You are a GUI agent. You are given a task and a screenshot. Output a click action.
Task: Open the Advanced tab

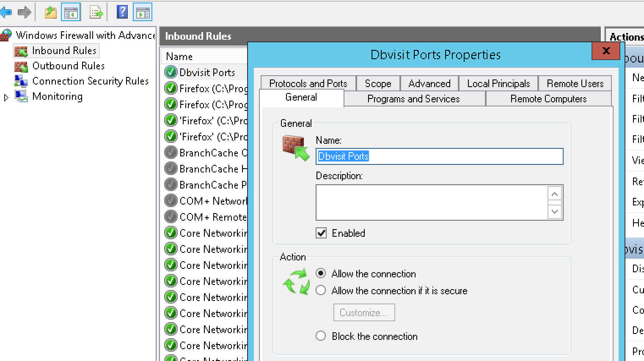tap(429, 83)
